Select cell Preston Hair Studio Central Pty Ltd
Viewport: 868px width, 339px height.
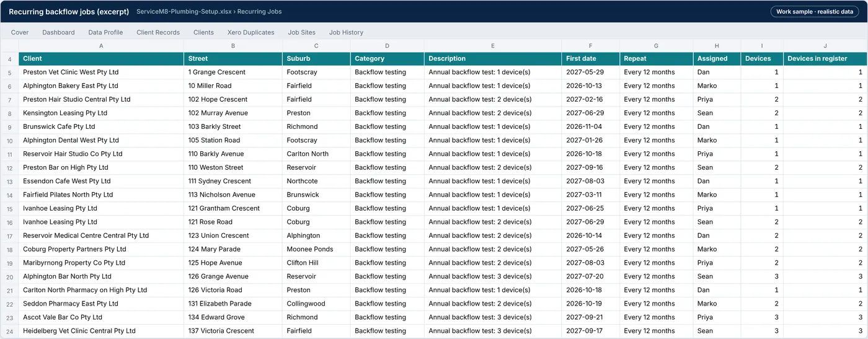pos(101,100)
